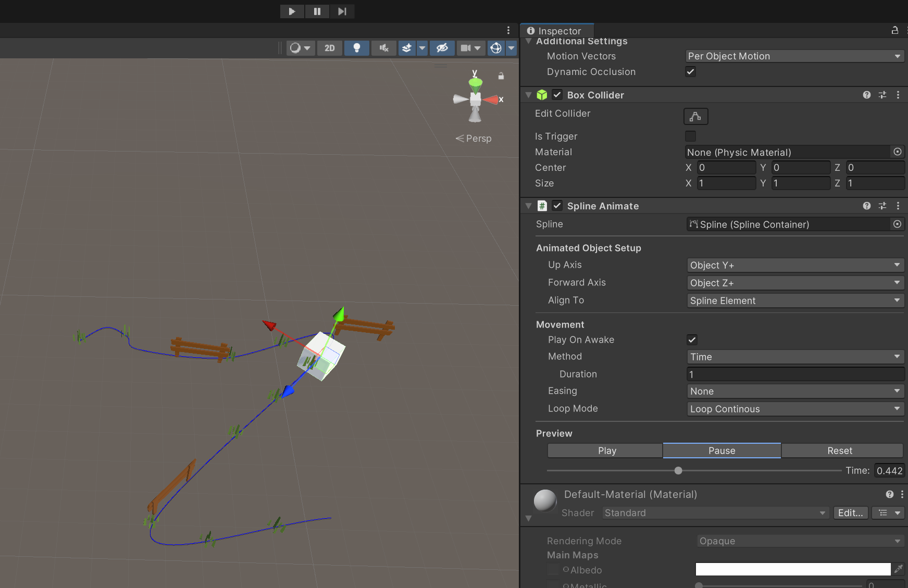Click the Size Y input field

coord(801,183)
